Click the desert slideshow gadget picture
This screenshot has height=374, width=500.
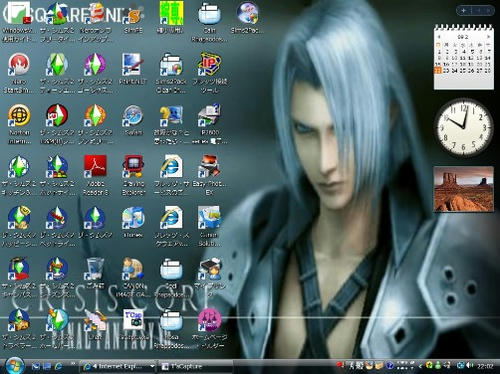point(463,189)
